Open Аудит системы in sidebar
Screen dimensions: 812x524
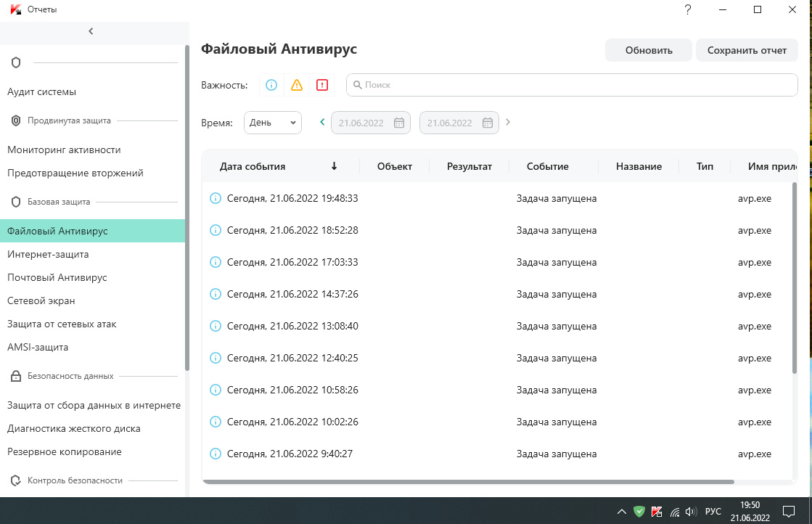click(41, 91)
